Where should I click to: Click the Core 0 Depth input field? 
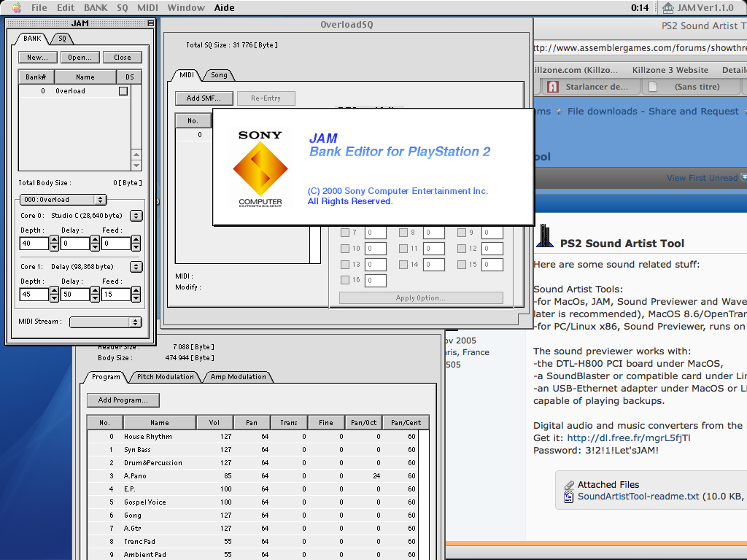tap(34, 244)
